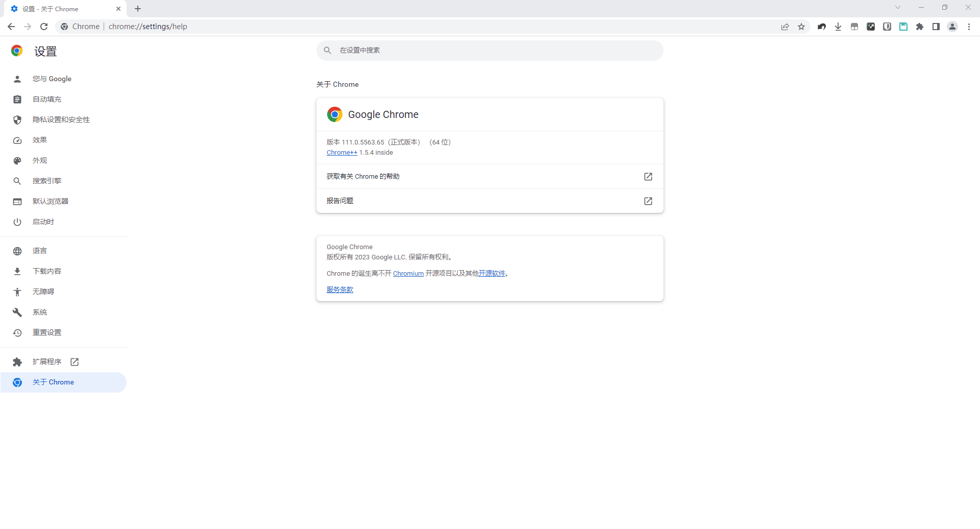Click the '关于 Chrome' page heading
This screenshot has width=980, height=529.
click(337, 84)
